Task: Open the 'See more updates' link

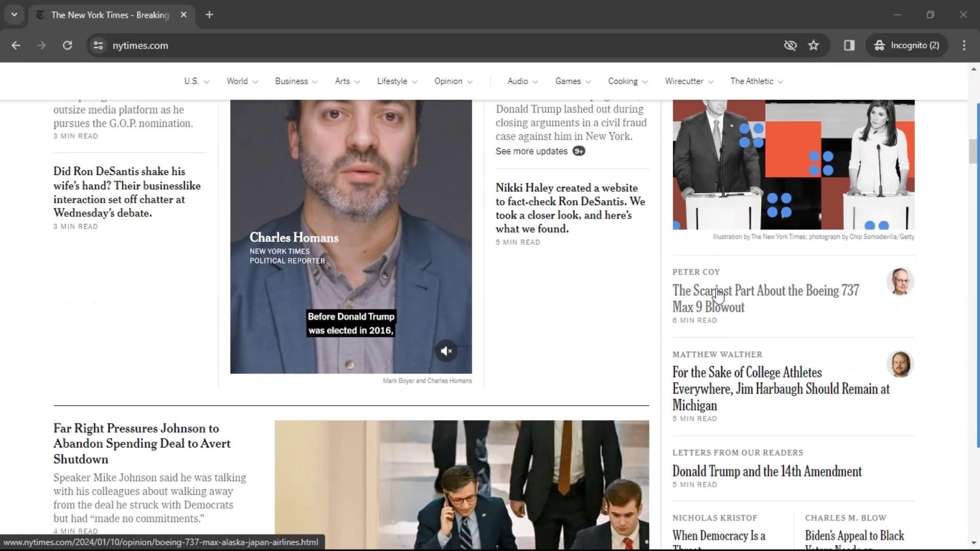Action: (531, 151)
